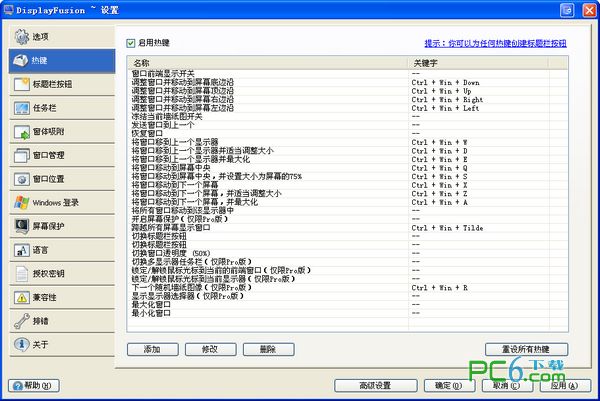Image resolution: width=600 pixels, height=401 pixels.
Task: Select the row 最小化窗口
Action: [x=347, y=313]
